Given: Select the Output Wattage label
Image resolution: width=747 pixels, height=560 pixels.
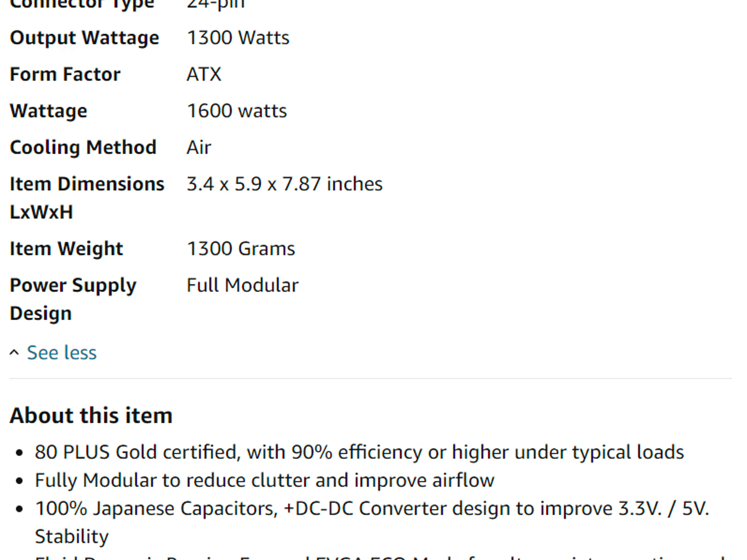Looking at the screenshot, I should pos(85,38).
